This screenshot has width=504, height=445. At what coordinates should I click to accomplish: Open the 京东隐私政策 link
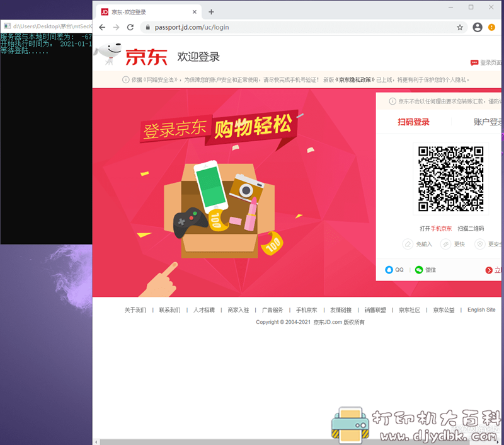pyautogui.click(x=355, y=79)
